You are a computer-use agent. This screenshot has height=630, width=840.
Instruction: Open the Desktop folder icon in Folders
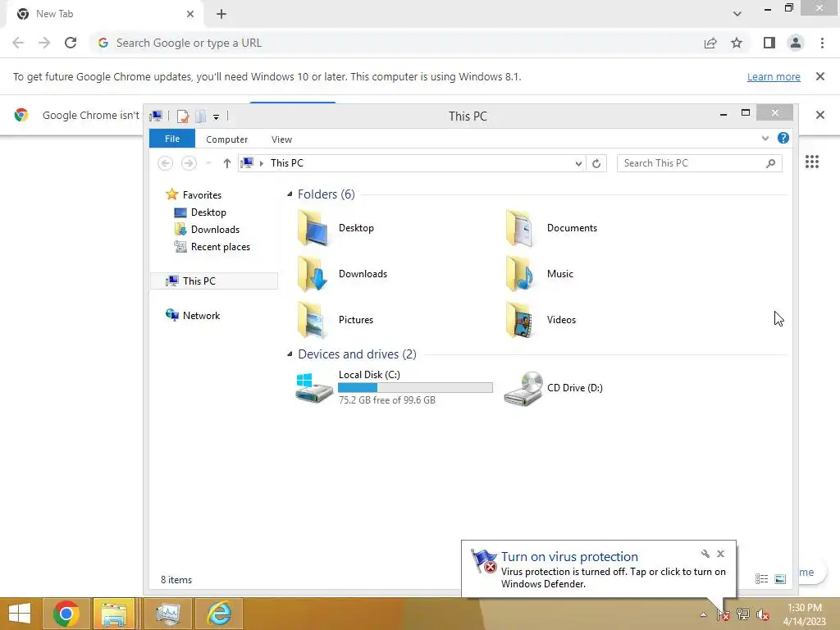click(x=313, y=228)
